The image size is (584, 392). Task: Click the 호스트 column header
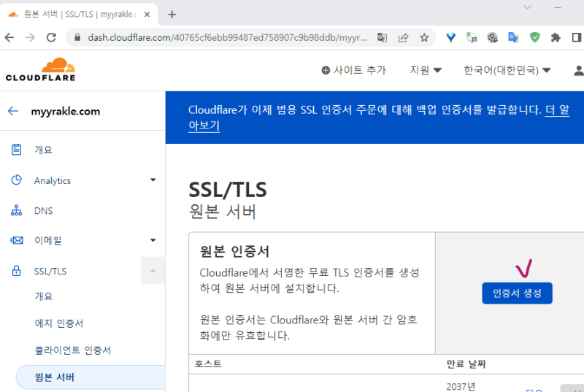pyautogui.click(x=208, y=364)
